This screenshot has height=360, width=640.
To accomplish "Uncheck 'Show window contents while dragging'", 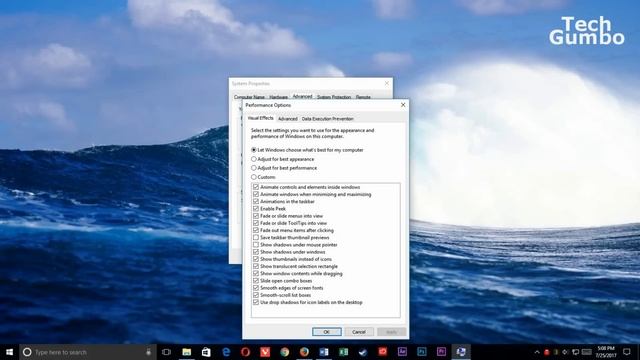I will 256,273.
